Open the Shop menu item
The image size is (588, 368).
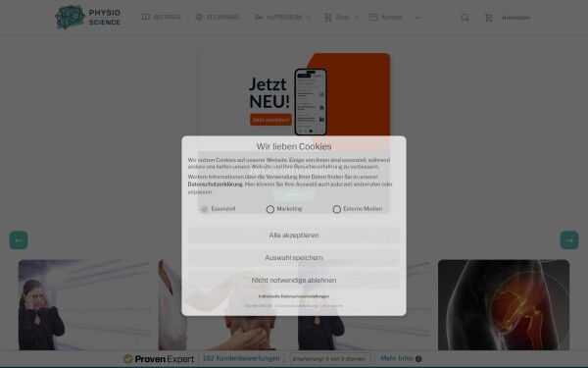click(x=342, y=17)
